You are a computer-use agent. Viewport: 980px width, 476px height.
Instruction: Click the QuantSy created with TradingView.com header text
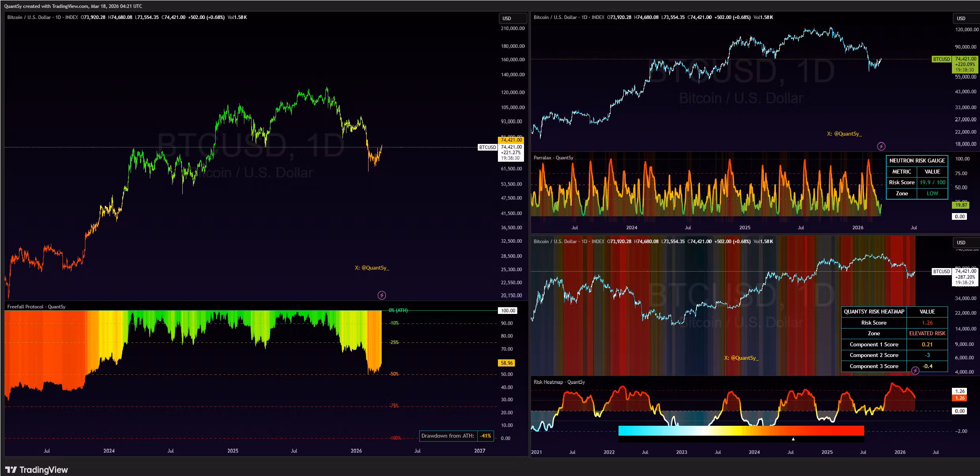pos(73,6)
